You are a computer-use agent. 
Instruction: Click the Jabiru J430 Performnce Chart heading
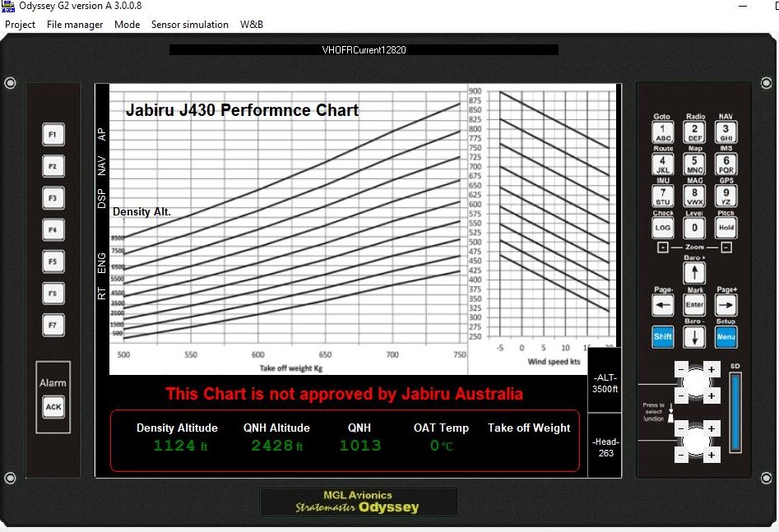[242, 110]
